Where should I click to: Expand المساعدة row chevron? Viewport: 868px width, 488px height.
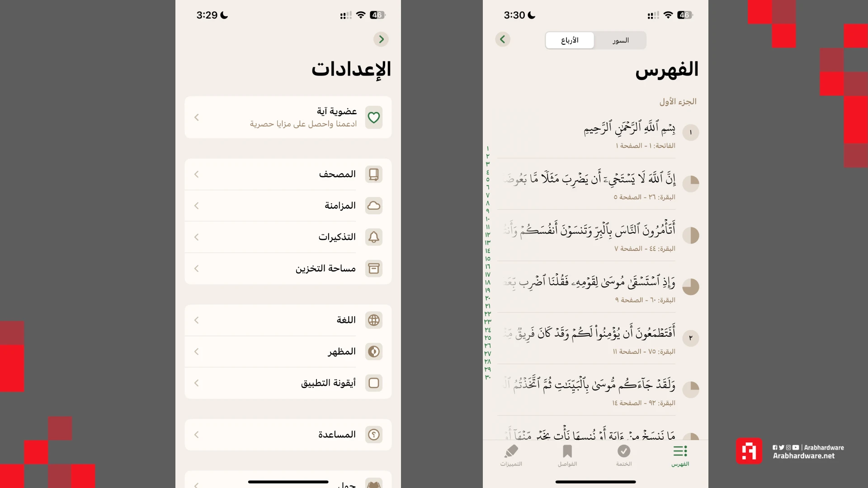(x=197, y=435)
